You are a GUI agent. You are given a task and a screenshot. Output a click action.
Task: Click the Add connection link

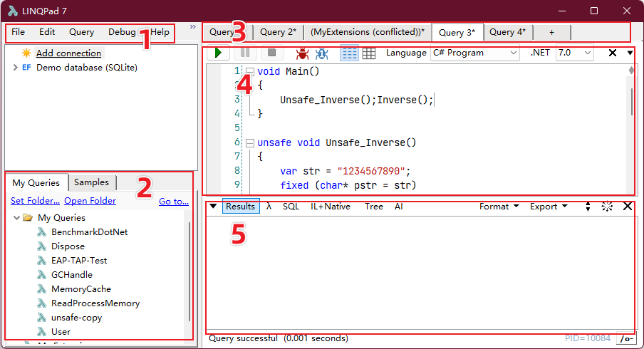point(68,53)
